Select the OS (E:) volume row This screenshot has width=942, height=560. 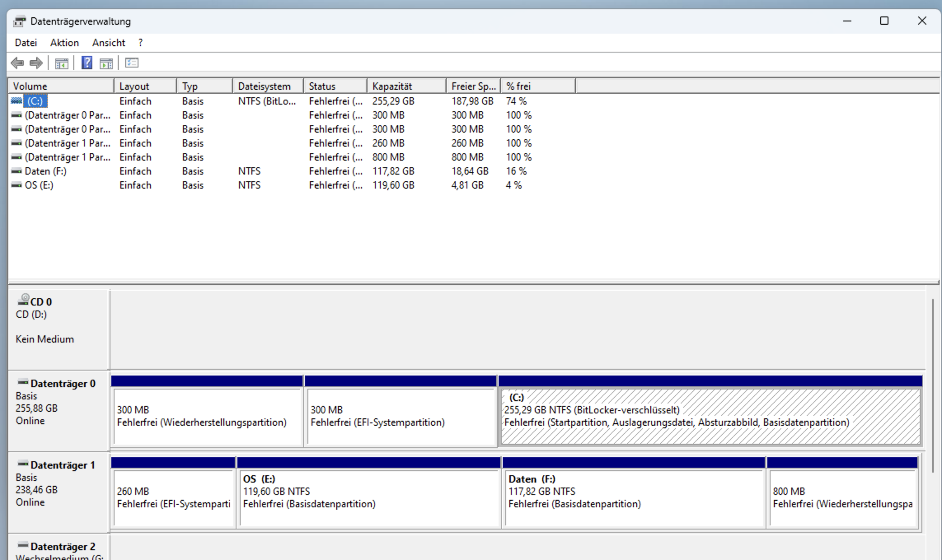(x=39, y=185)
